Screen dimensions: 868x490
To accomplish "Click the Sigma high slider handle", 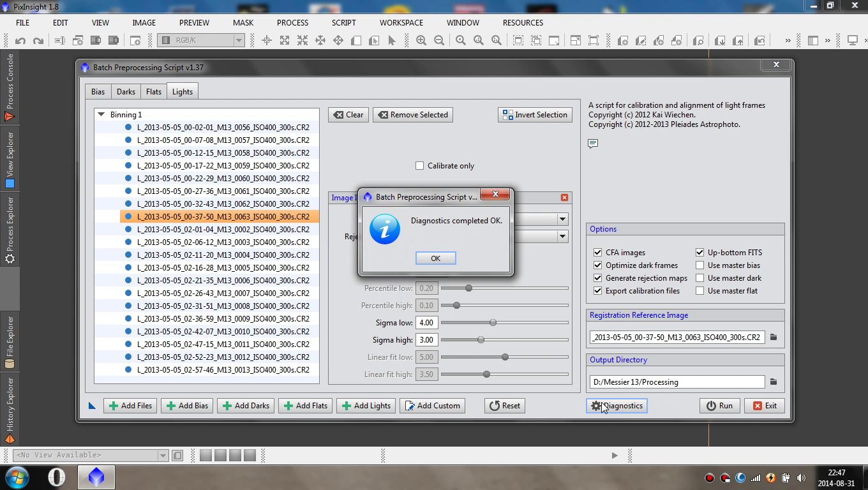I will coord(481,340).
